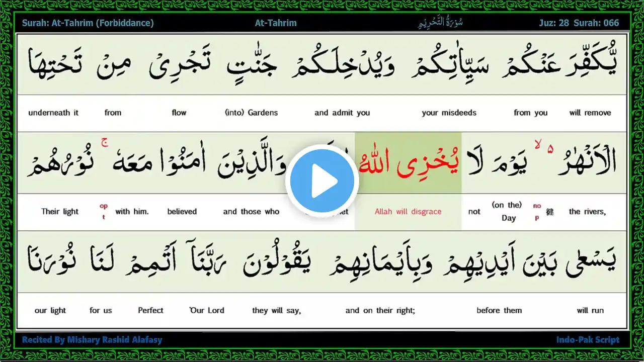This screenshot has height=362, width=644.
Task: Select the translation 'with him.'
Action: click(132, 212)
